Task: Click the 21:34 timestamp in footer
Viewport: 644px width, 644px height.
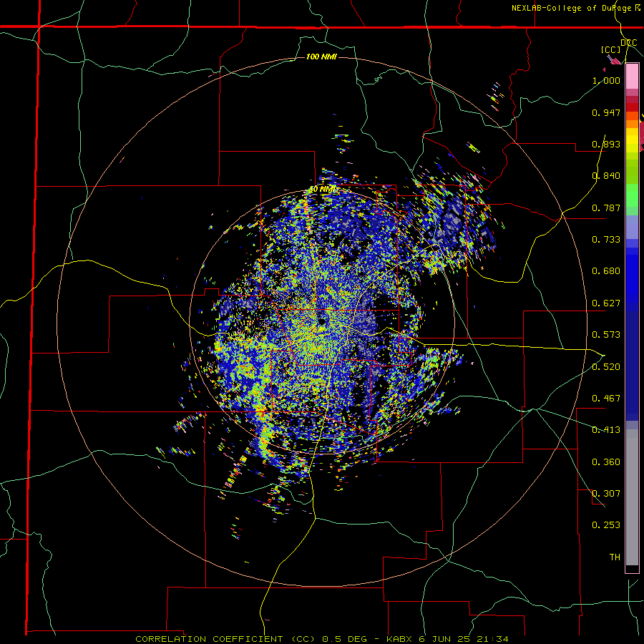Action: click(x=492, y=639)
